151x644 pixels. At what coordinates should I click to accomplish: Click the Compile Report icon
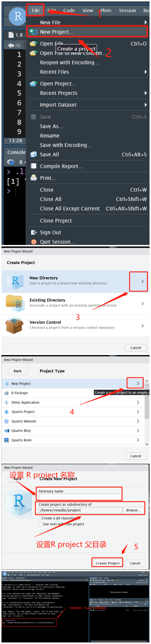34,166
